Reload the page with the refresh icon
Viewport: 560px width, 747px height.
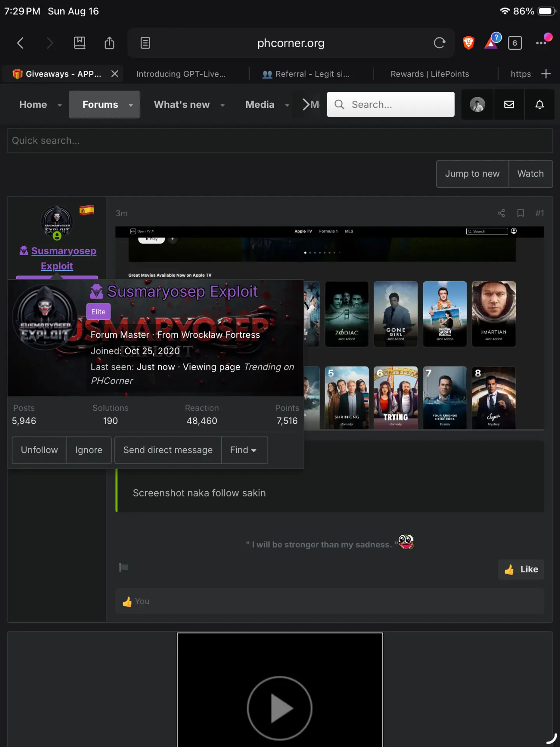click(439, 43)
